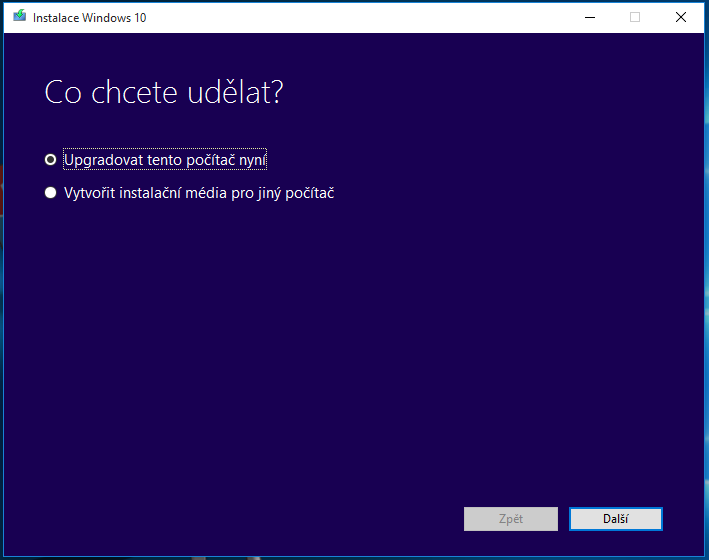Click the 'Co chcete udělat?' heading
The width and height of the screenshot is (709, 560).
pyautogui.click(x=164, y=92)
